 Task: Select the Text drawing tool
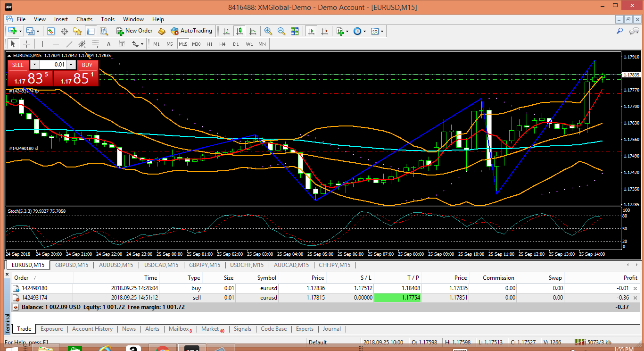109,44
